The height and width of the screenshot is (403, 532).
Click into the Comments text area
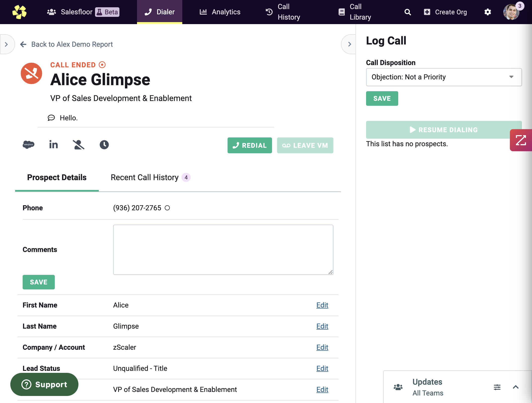(223, 250)
